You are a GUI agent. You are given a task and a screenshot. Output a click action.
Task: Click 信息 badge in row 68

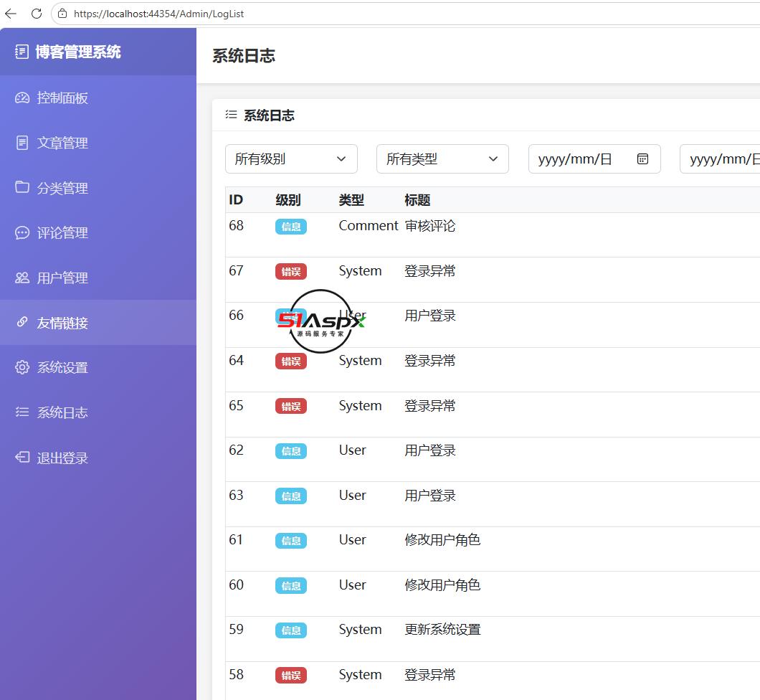click(291, 227)
